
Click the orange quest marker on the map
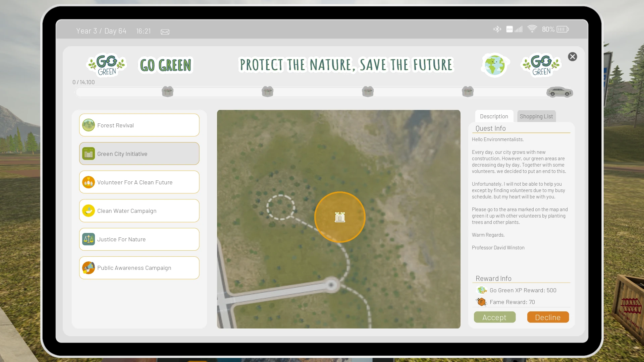tap(340, 217)
